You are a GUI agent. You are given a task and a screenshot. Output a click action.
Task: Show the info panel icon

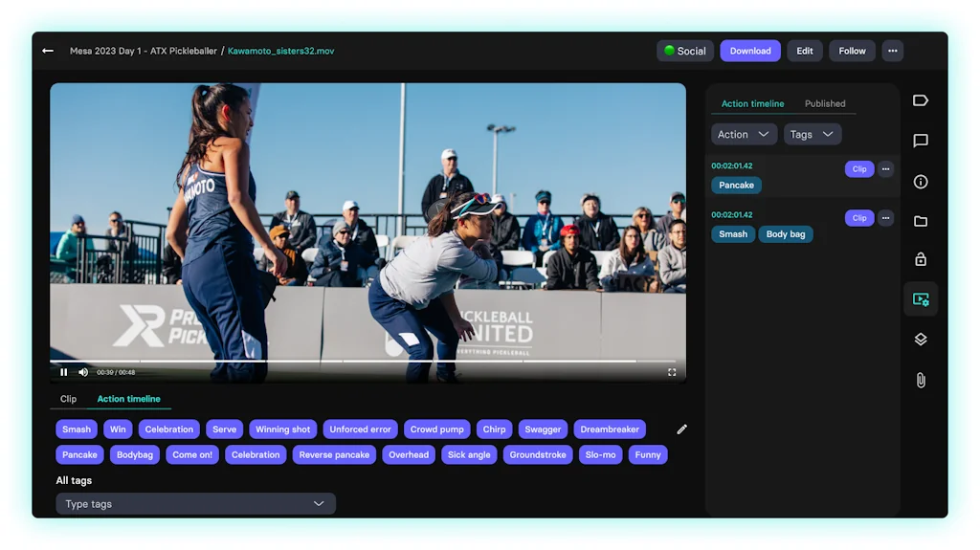[920, 182]
